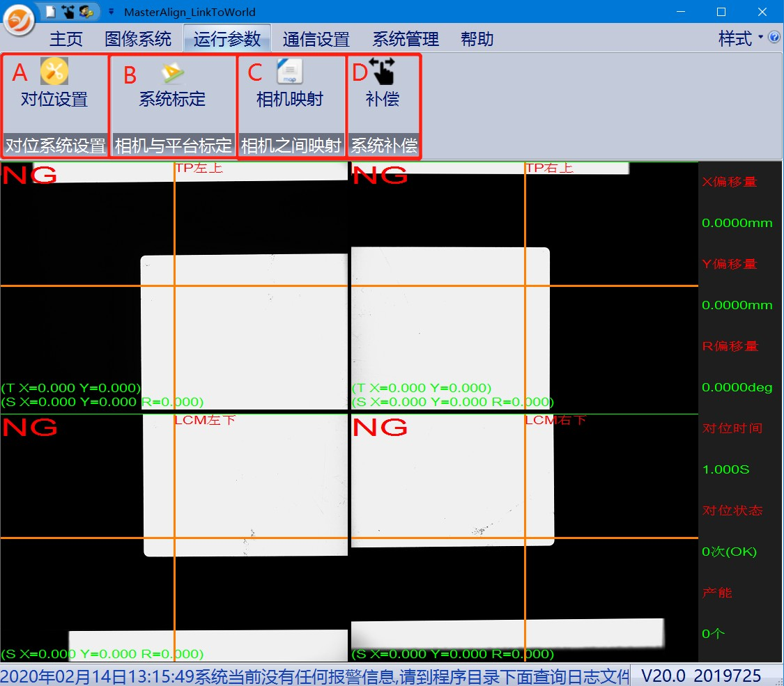
Task: Click the TP左上 camera view
Action: click(174, 286)
